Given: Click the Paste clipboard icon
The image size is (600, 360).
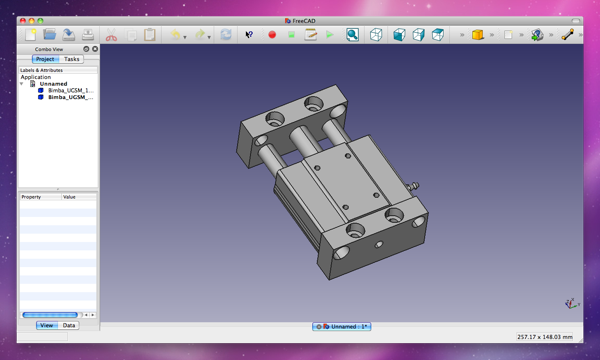Looking at the screenshot, I should pos(150,35).
